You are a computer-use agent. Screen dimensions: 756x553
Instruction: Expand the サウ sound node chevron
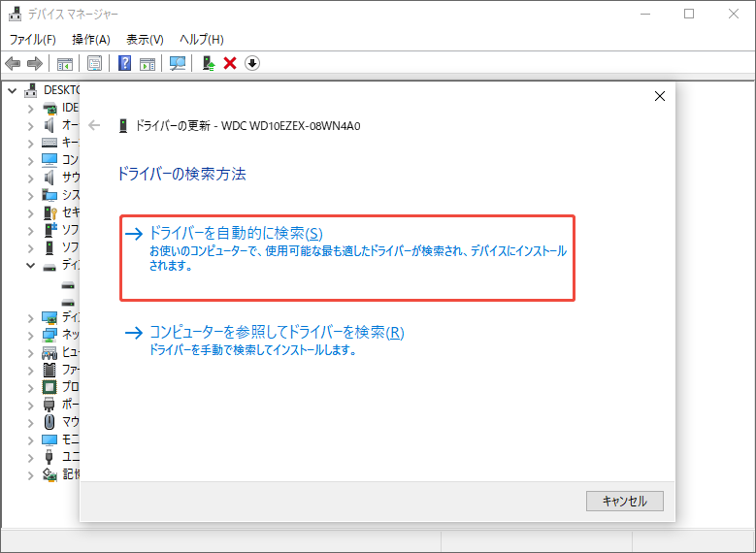pyautogui.click(x=31, y=179)
